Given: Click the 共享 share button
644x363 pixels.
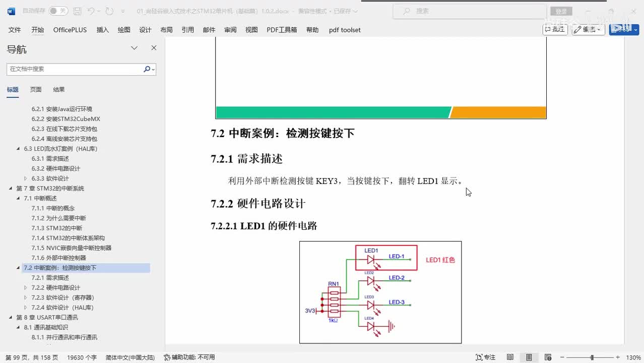Looking at the screenshot, I should (x=624, y=29).
